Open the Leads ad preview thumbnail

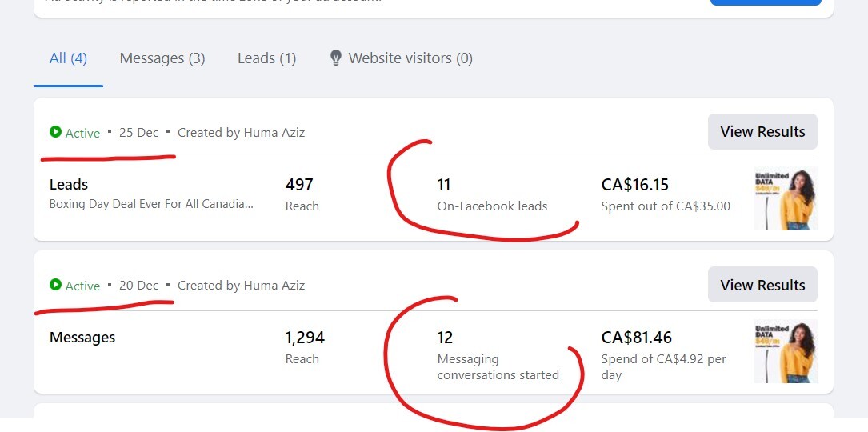click(786, 199)
